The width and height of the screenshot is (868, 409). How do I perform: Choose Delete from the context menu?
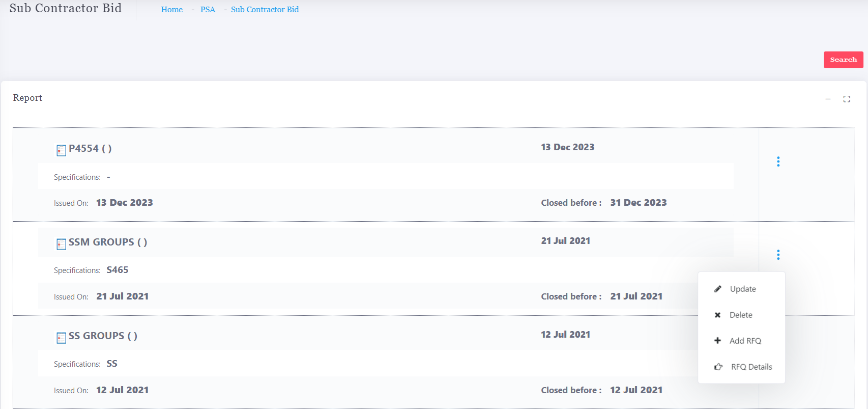[x=741, y=315]
